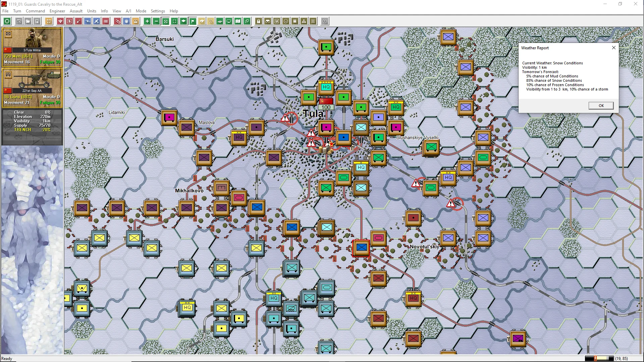Click the binoculars icon in toolbar

pyautogui.click(x=268, y=21)
